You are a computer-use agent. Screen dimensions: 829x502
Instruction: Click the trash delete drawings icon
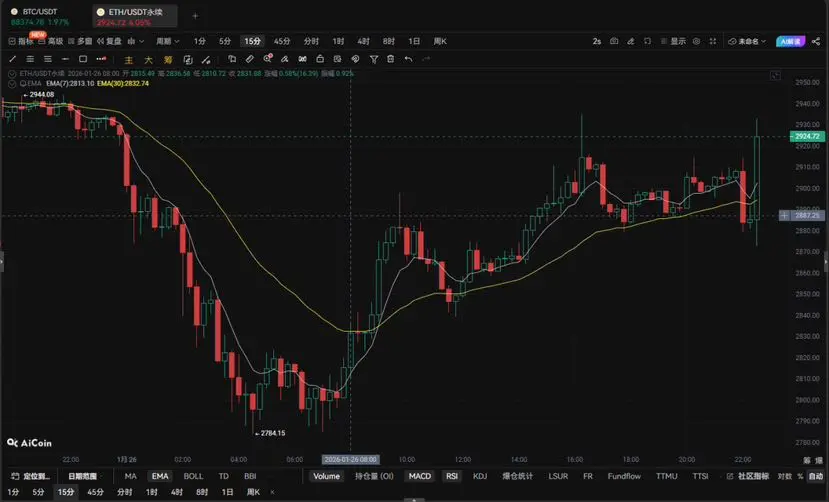pyautogui.click(x=391, y=59)
